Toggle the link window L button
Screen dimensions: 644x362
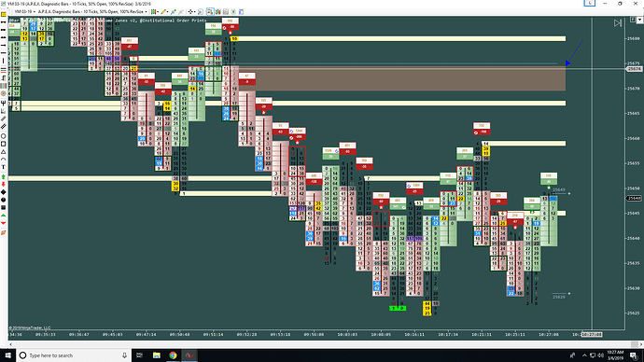click(x=589, y=4)
